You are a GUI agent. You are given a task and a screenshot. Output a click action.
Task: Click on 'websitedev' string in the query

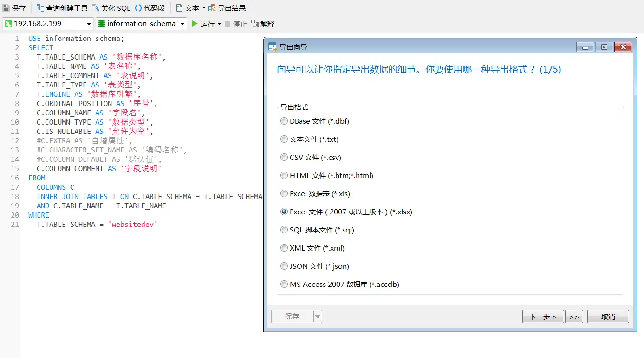pos(133,225)
